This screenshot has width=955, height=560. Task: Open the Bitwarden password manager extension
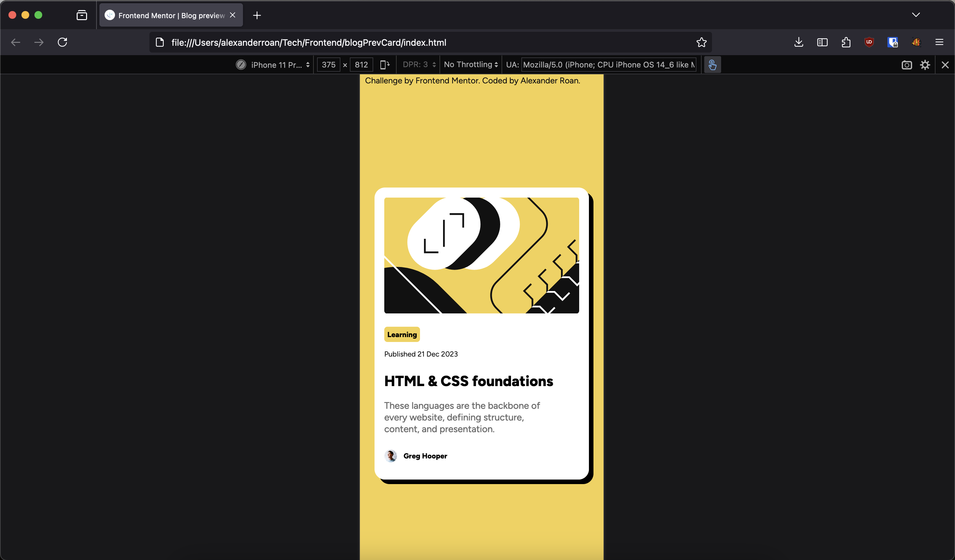[893, 42]
